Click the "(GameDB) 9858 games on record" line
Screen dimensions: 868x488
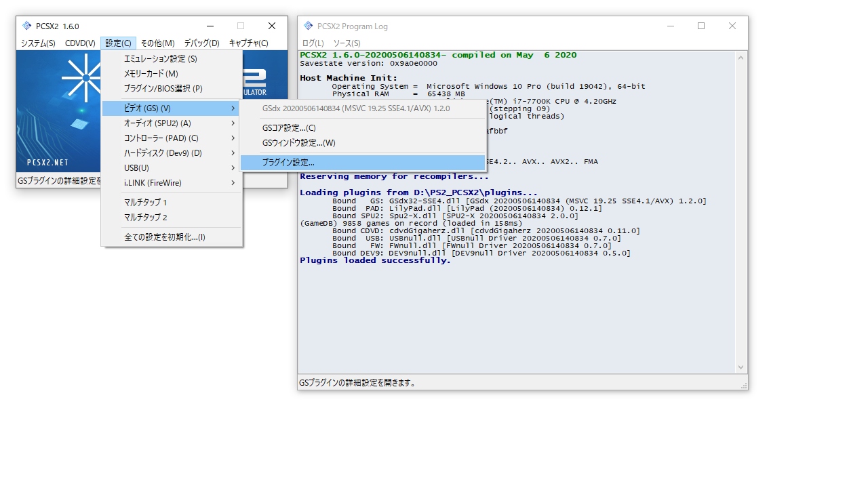point(411,223)
